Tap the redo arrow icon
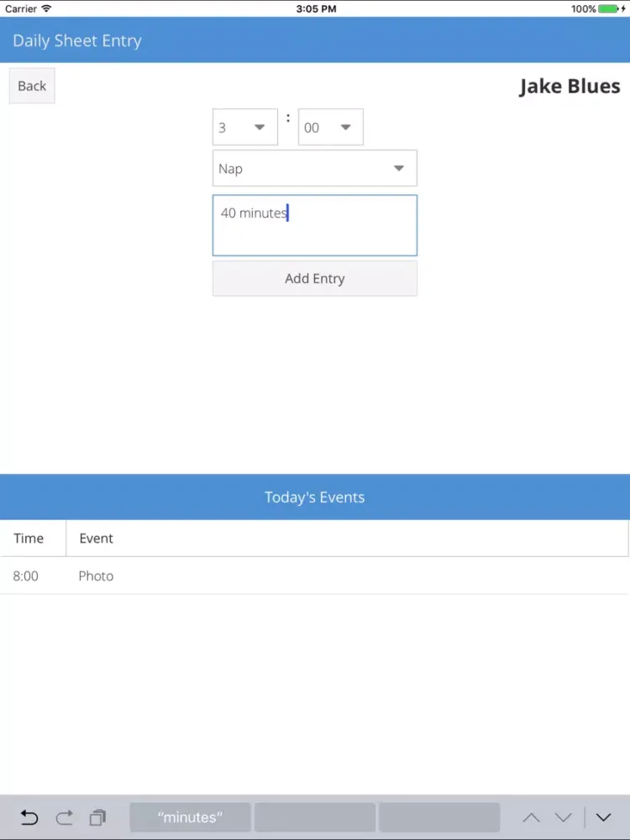 click(x=65, y=817)
